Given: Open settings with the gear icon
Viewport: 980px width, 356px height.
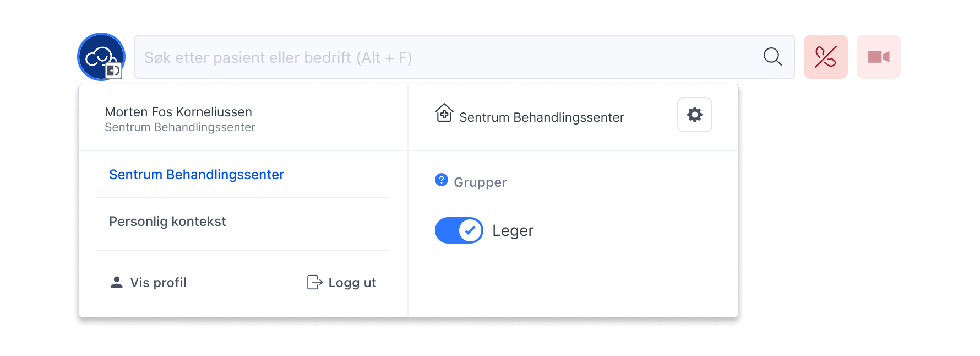Looking at the screenshot, I should (x=694, y=115).
